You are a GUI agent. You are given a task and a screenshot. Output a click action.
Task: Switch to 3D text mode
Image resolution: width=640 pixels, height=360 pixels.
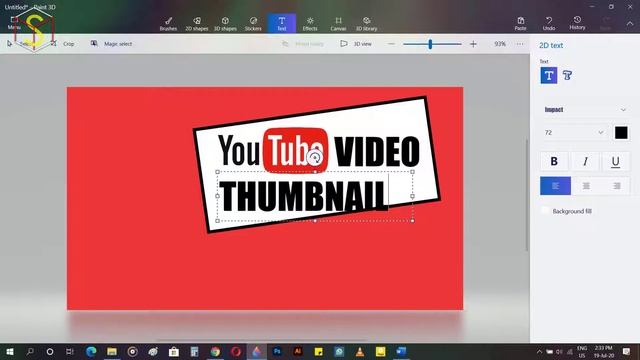(x=567, y=76)
